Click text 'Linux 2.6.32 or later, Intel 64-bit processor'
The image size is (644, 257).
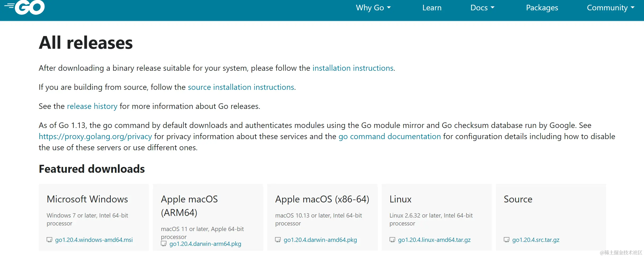coord(431,219)
